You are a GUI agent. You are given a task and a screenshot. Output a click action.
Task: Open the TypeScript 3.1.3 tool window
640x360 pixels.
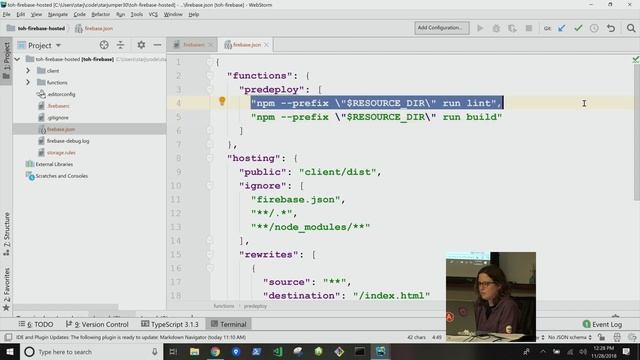169,324
